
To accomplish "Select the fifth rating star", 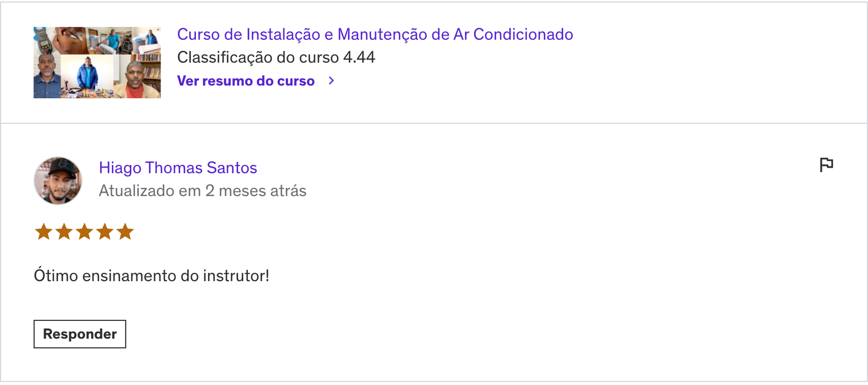I will tap(125, 232).
